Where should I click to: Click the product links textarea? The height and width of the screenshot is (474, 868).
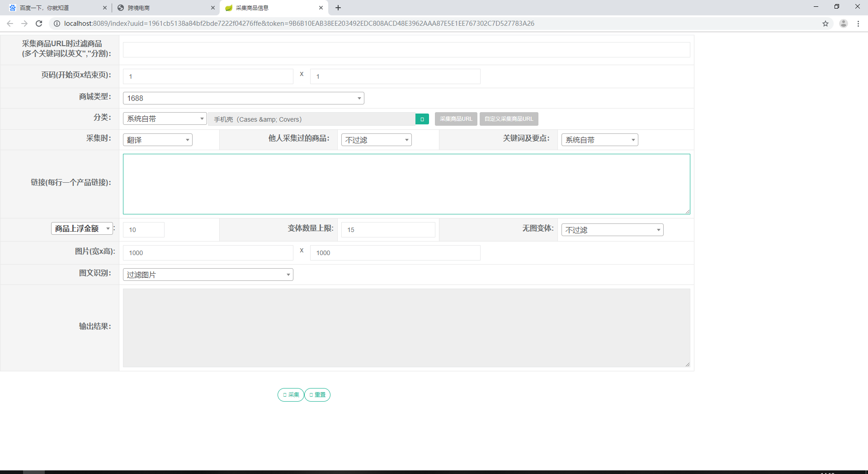click(406, 184)
